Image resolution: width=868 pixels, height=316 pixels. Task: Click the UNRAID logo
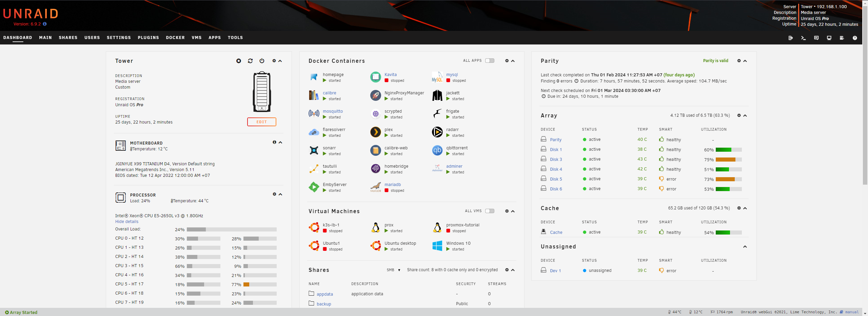pyautogui.click(x=31, y=14)
